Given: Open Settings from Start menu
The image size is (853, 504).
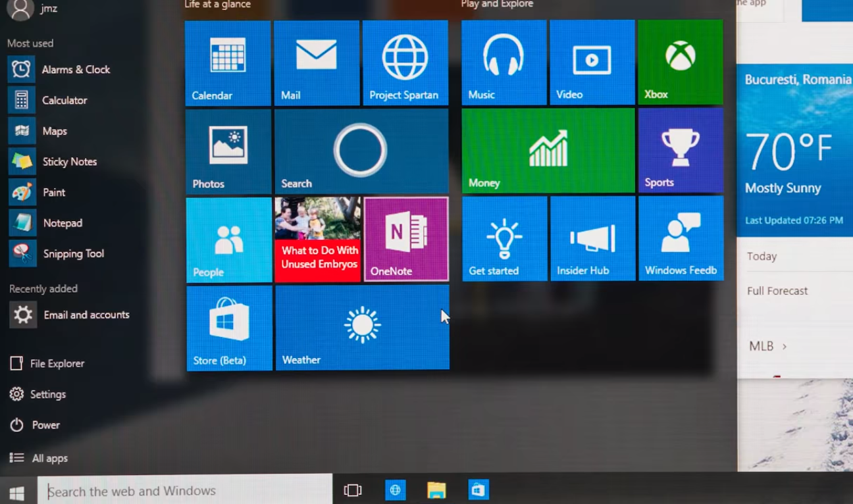Looking at the screenshot, I should click(38, 394).
